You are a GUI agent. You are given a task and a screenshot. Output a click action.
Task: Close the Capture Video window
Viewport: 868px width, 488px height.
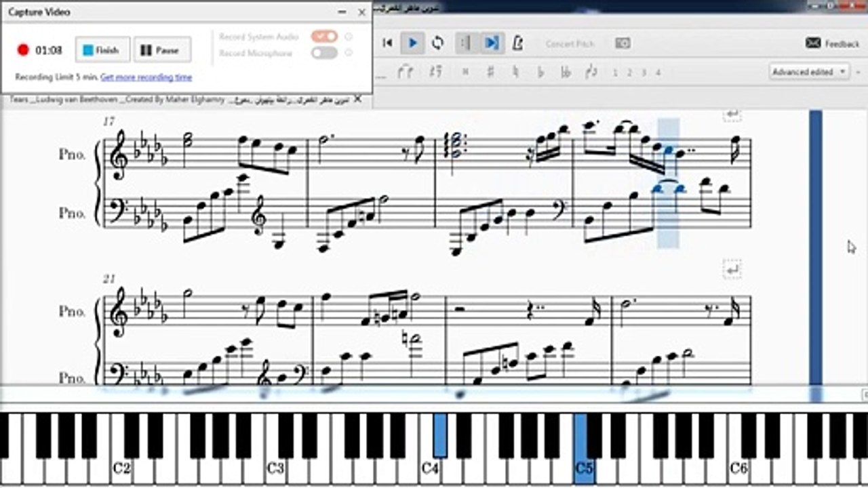coord(361,12)
